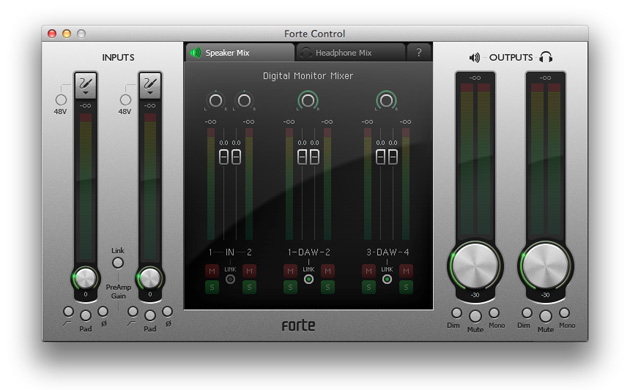Click the speaker icon in OUTPUTS header
This screenshot has width=630, height=390.
(x=475, y=58)
